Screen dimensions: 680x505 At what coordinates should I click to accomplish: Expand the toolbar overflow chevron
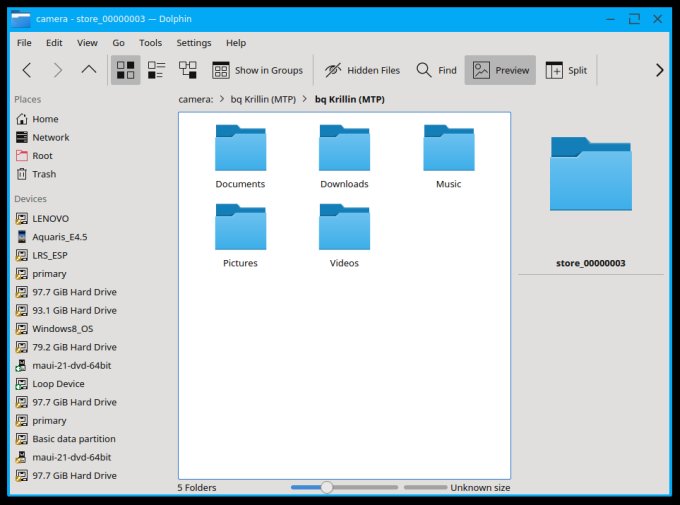coord(659,70)
